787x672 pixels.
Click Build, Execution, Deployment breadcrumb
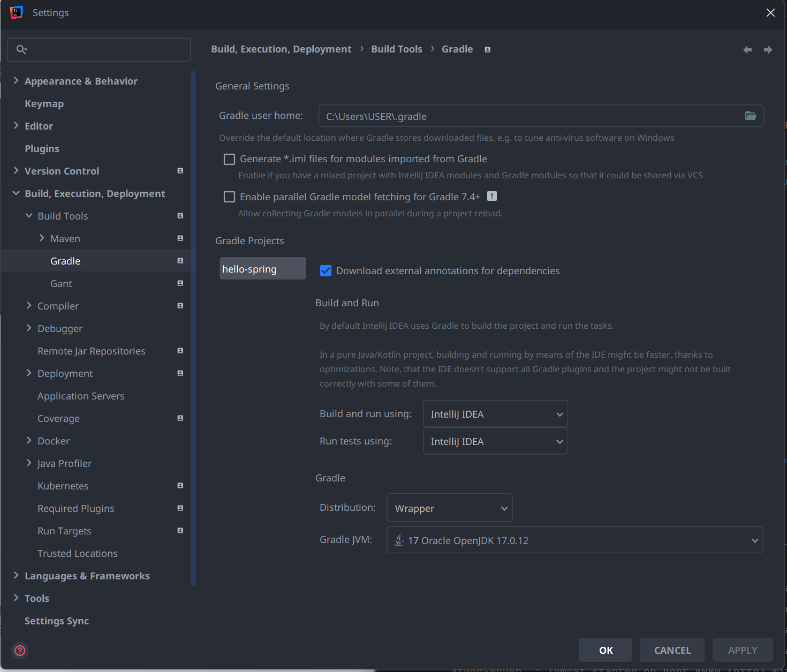tap(281, 49)
